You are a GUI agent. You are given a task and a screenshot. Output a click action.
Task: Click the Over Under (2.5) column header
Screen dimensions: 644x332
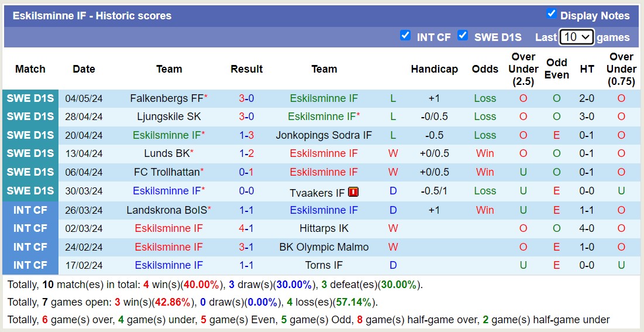coord(523,69)
